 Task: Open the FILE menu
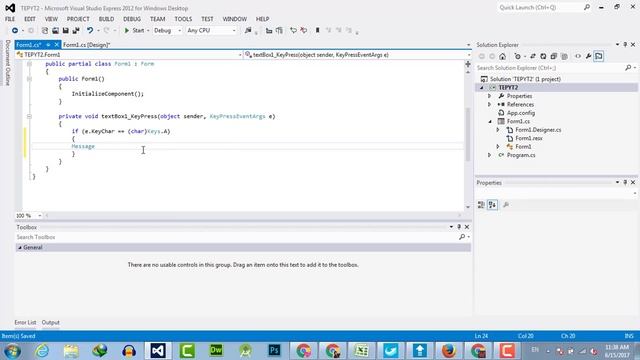[x=10, y=19]
